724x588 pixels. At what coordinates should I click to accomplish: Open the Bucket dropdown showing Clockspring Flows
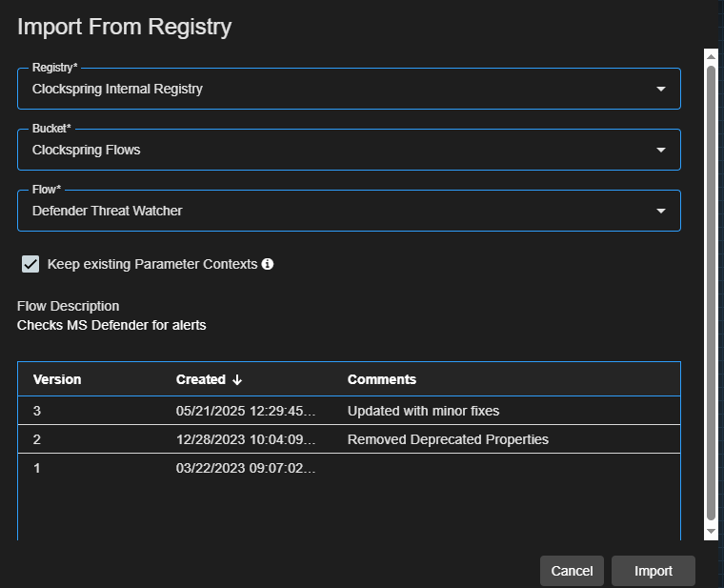pos(349,150)
